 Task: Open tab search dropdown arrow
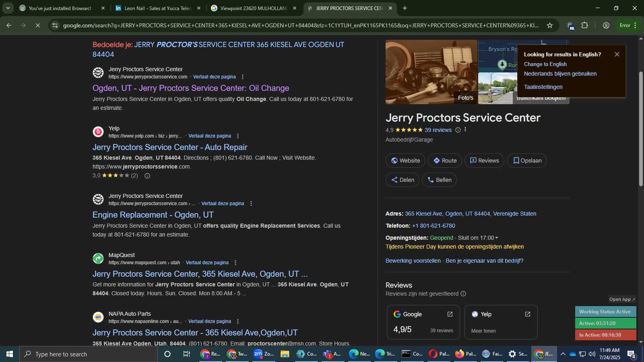[x=8, y=8]
